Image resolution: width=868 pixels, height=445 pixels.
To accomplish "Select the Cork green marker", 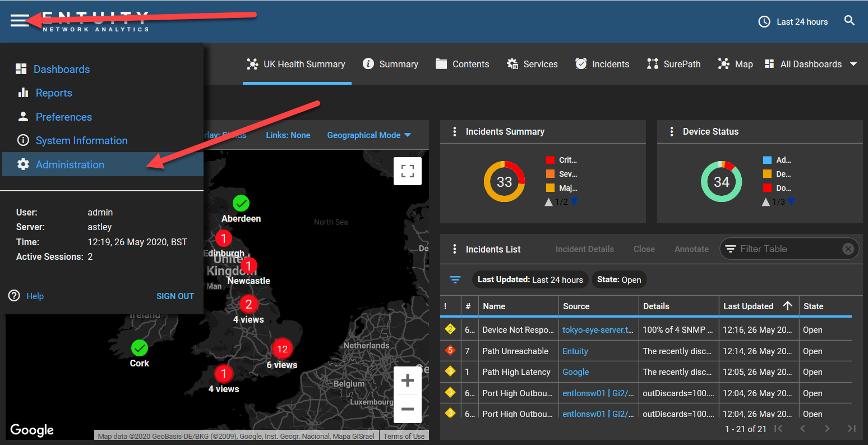I will click(139, 348).
